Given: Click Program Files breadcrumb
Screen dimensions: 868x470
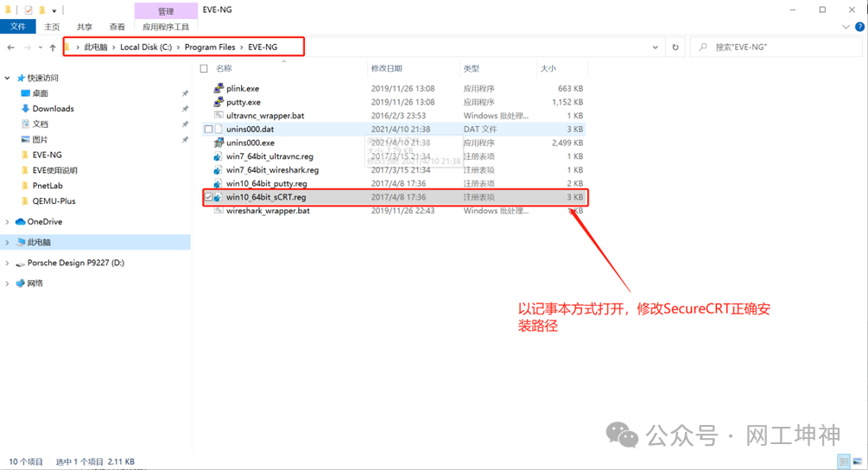Looking at the screenshot, I should click(x=210, y=47).
